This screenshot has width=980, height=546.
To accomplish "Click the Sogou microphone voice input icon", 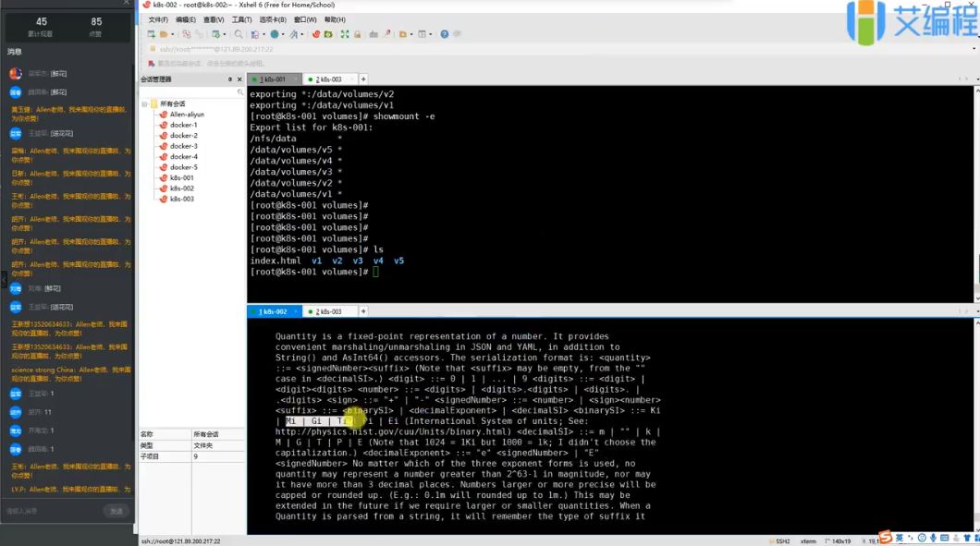I will 933,538.
